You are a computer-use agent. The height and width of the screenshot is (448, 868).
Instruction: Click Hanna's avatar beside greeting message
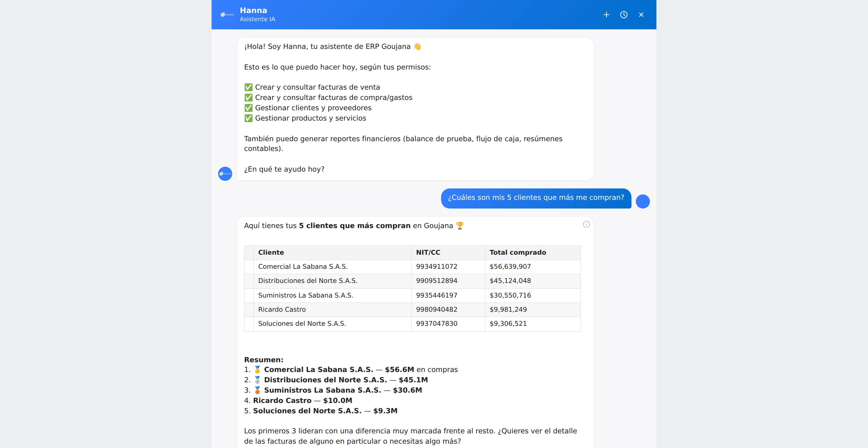coord(225,174)
